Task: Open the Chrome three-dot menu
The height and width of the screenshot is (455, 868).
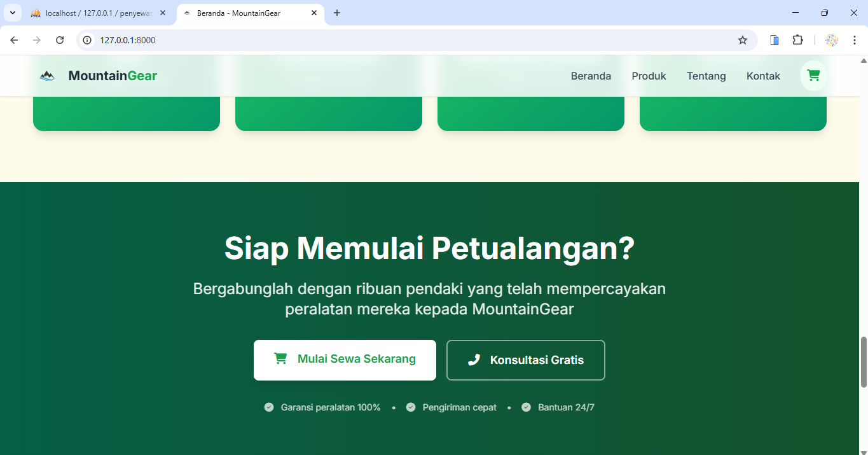Action: point(854,40)
